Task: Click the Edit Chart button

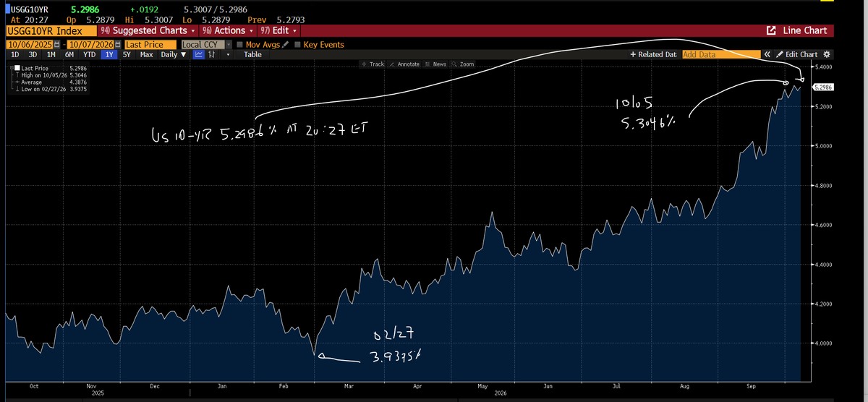Action: point(796,54)
